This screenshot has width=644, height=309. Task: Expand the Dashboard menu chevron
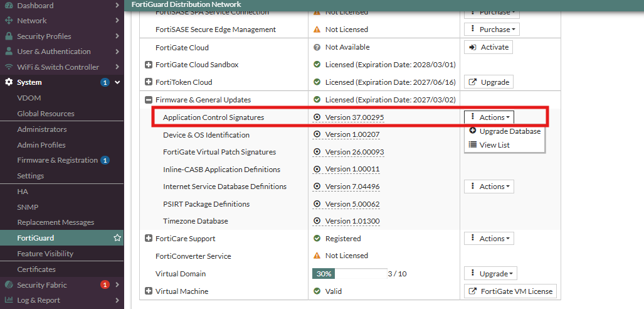(117, 6)
